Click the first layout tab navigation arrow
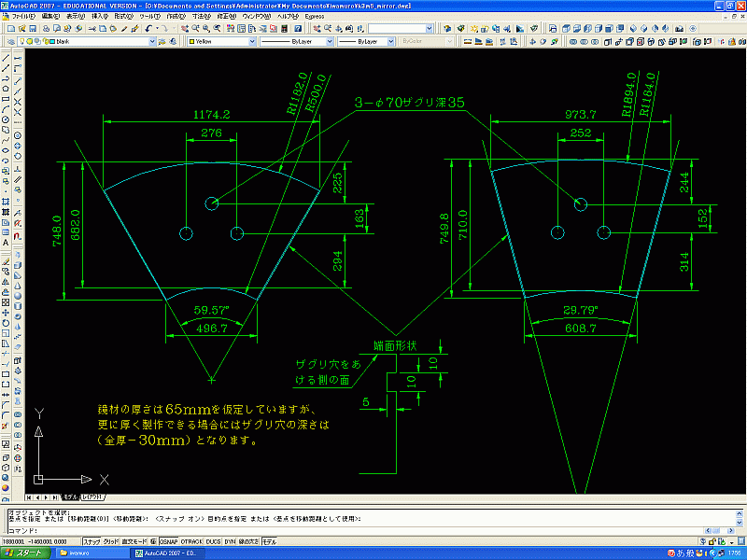747x560 pixels. tap(29, 497)
